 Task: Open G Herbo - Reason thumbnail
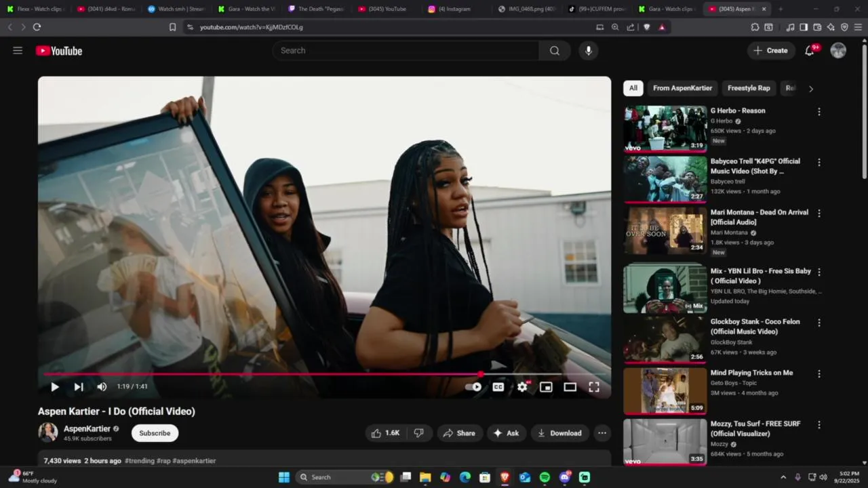point(665,129)
